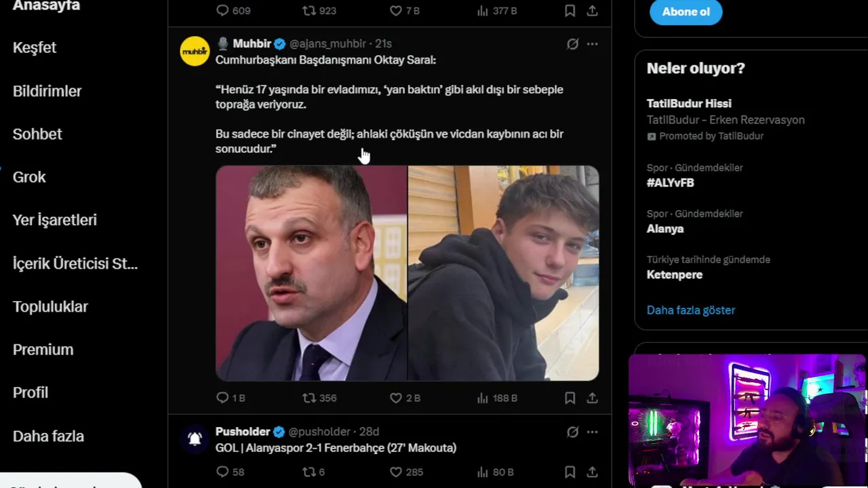Reply to the Muhbir post

tap(222, 398)
